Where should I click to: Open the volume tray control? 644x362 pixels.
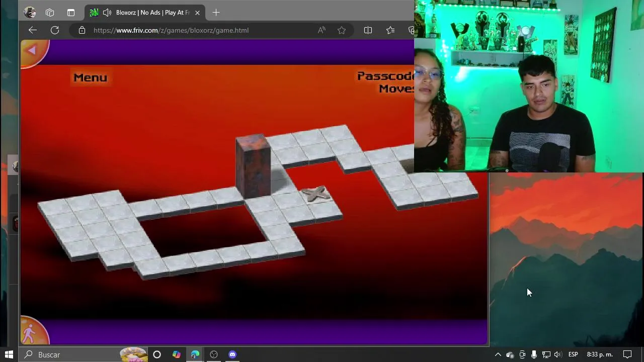(557, 354)
